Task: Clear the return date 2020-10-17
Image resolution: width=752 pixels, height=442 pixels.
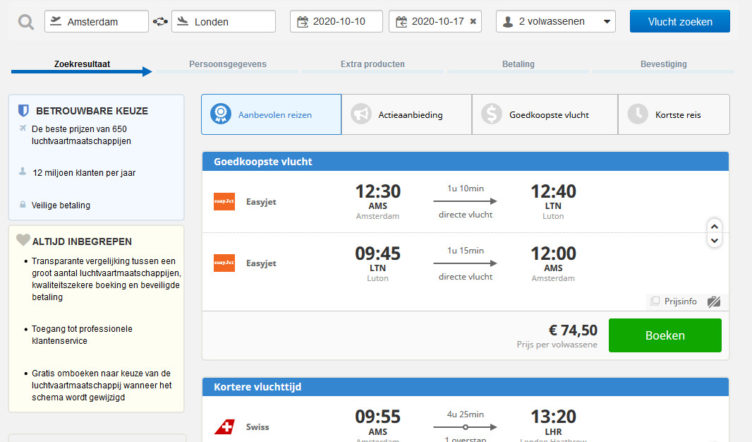Action: click(x=473, y=21)
